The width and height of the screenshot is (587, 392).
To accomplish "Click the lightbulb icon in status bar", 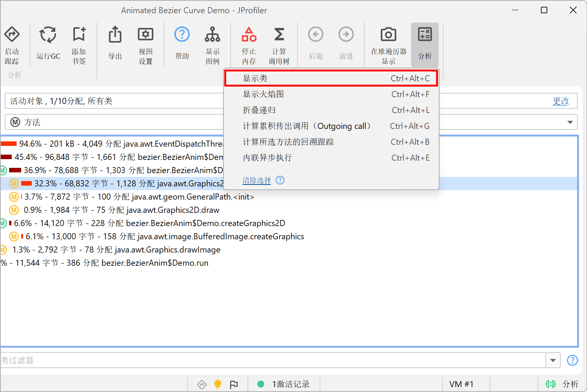I will [218, 384].
